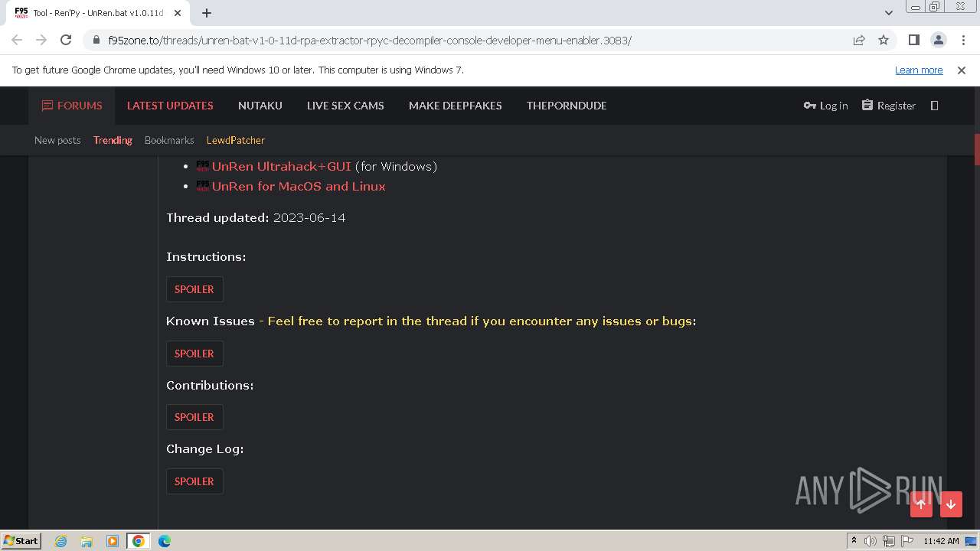
Task: Open UnRen for MacOS and Linux link
Action: [299, 186]
